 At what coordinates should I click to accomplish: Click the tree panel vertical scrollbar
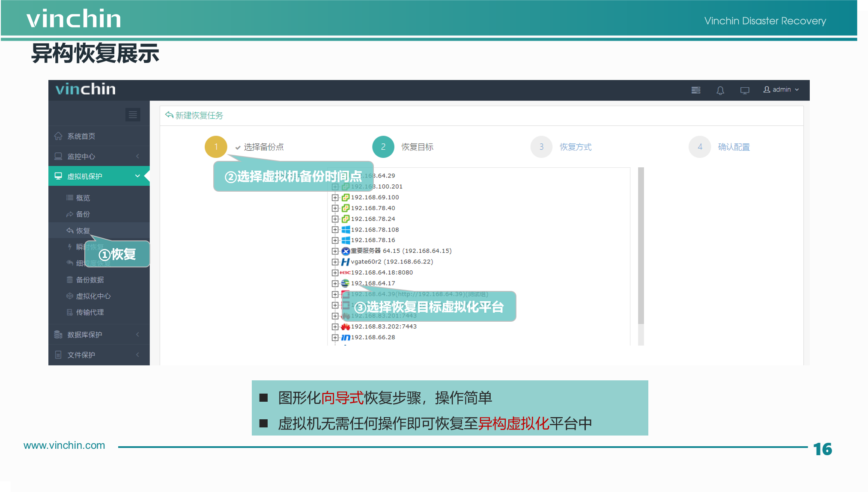coord(641,246)
